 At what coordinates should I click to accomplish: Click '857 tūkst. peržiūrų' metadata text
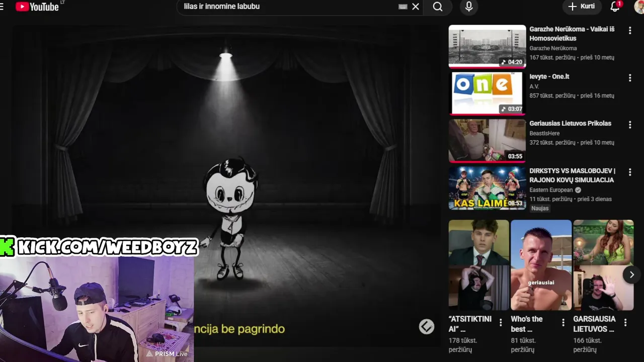click(x=552, y=96)
